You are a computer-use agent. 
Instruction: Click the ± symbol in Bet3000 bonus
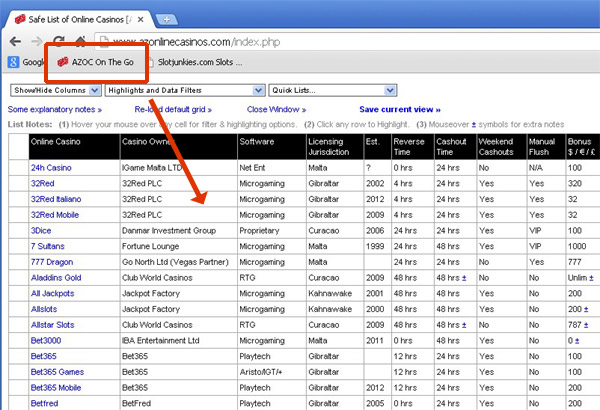pyautogui.click(x=577, y=341)
